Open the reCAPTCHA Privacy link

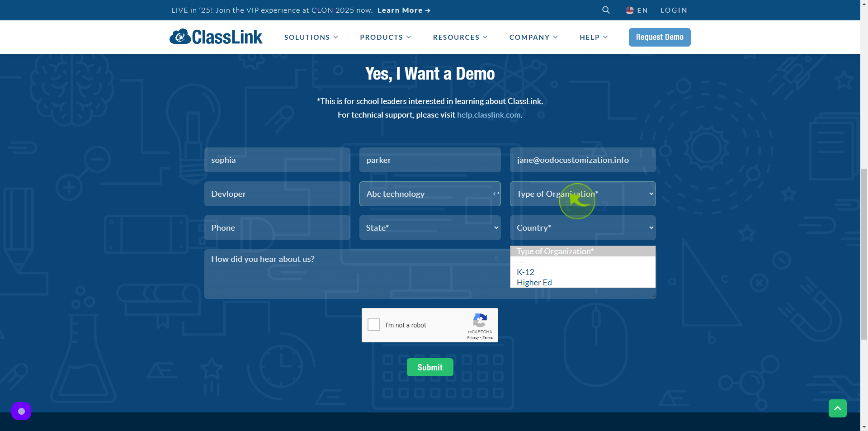pyautogui.click(x=473, y=337)
